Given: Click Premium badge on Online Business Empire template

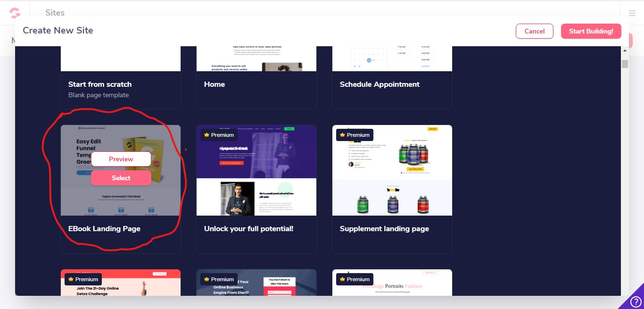Looking at the screenshot, I should pyautogui.click(x=219, y=279).
